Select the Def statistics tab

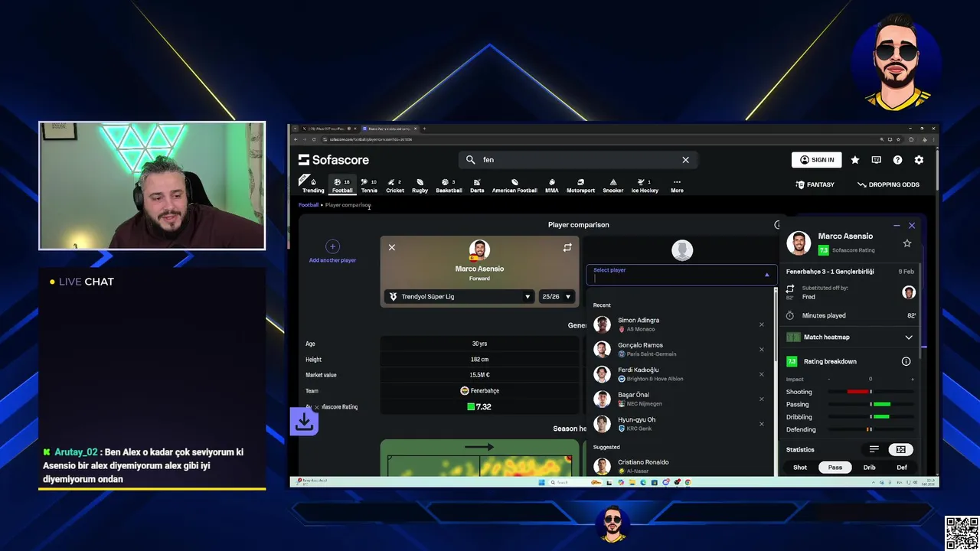click(x=902, y=467)
